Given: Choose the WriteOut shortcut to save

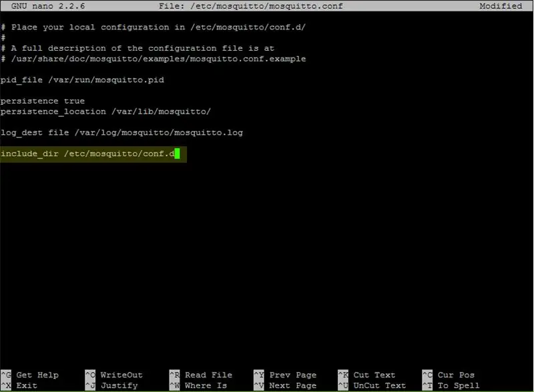Looking at the screenshot, I should pyautogui.click(x=113, y=375).
